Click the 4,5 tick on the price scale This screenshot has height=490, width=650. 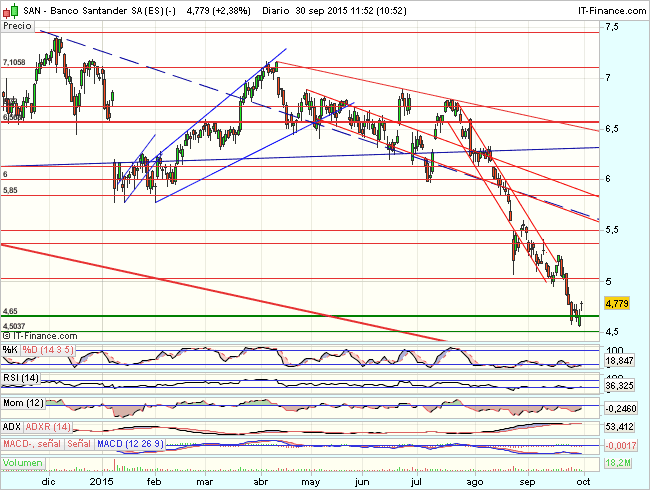(612, 332)
